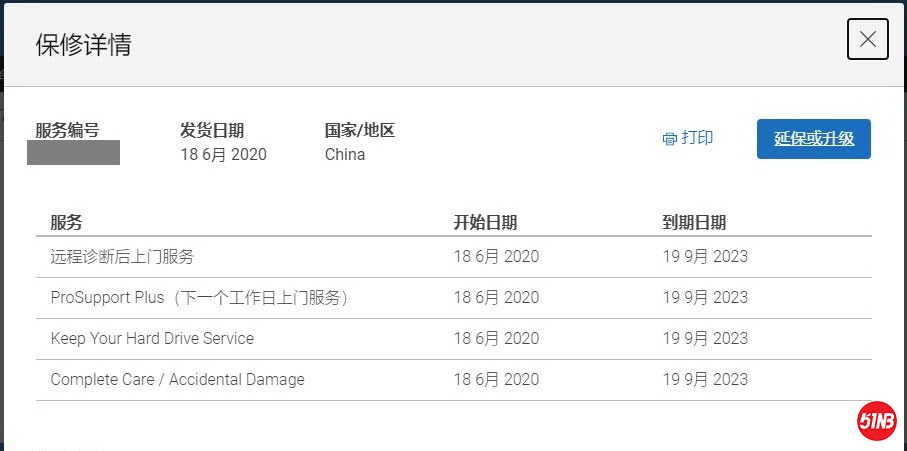This screenshot has height=451, width=907.
Task: Click the Keep Your Hard Drive Service entry
Action: click(152, 338)
